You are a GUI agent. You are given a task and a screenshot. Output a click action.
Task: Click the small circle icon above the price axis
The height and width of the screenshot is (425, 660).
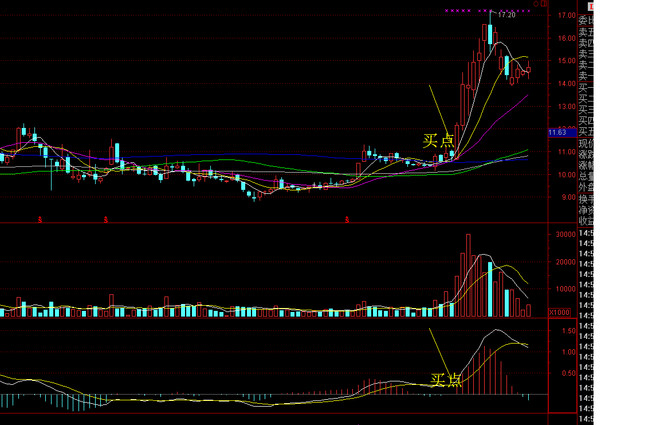(x=536, y=4)
